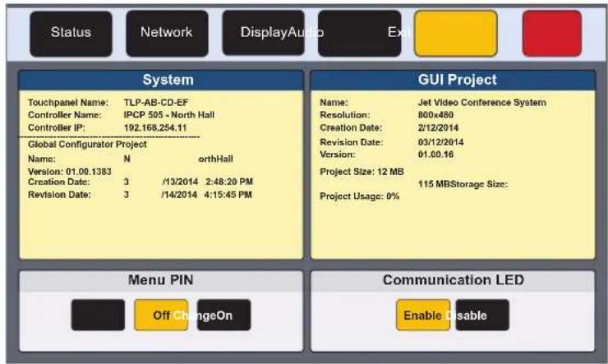Select the 2:48:20 PM creation time
The width and height of the screenshot is (608, 364).
tap(229, 182)
